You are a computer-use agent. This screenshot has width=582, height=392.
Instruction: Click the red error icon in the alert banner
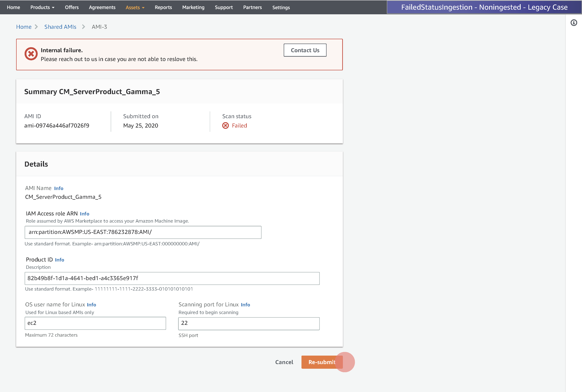point(31,54)
